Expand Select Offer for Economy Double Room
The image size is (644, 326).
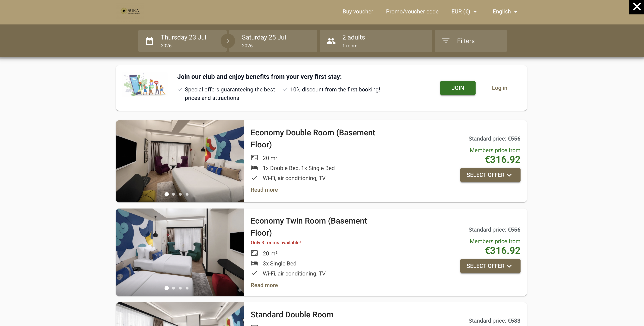pyautogui.click(x=490, y=175)
